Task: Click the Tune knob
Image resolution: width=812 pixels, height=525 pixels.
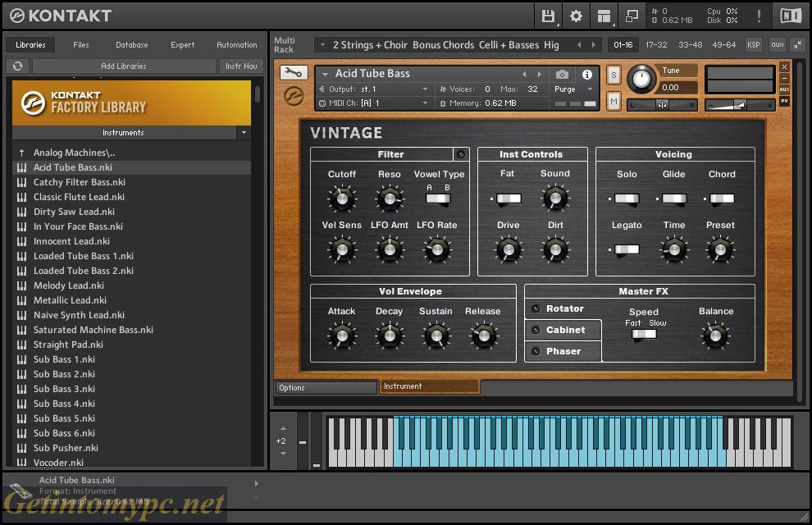Action: (641, 80)
